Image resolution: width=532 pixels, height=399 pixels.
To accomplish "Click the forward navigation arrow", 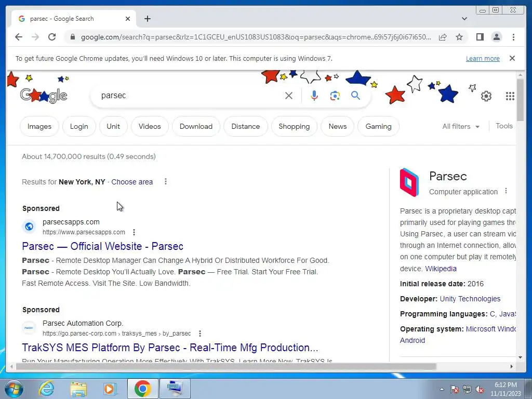I will 35,37.
